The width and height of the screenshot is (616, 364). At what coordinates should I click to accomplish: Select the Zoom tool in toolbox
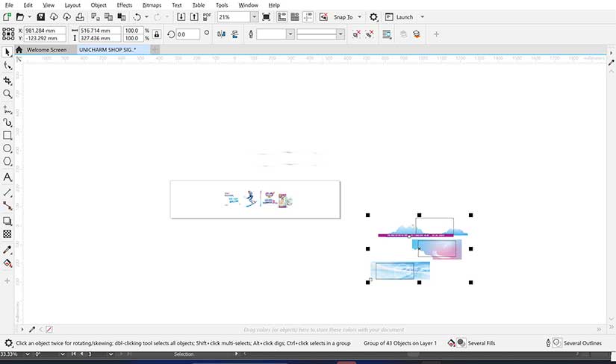pos(7,94)
